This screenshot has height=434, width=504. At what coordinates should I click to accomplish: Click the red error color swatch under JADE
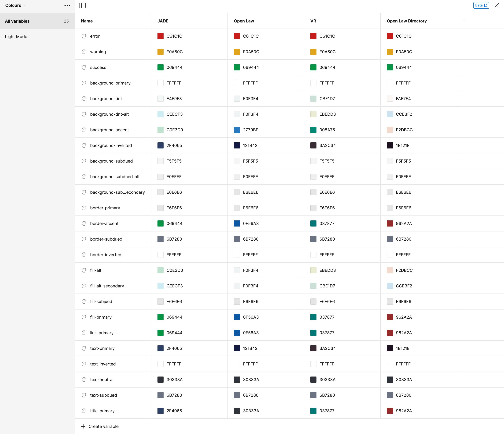coord(160,36)
